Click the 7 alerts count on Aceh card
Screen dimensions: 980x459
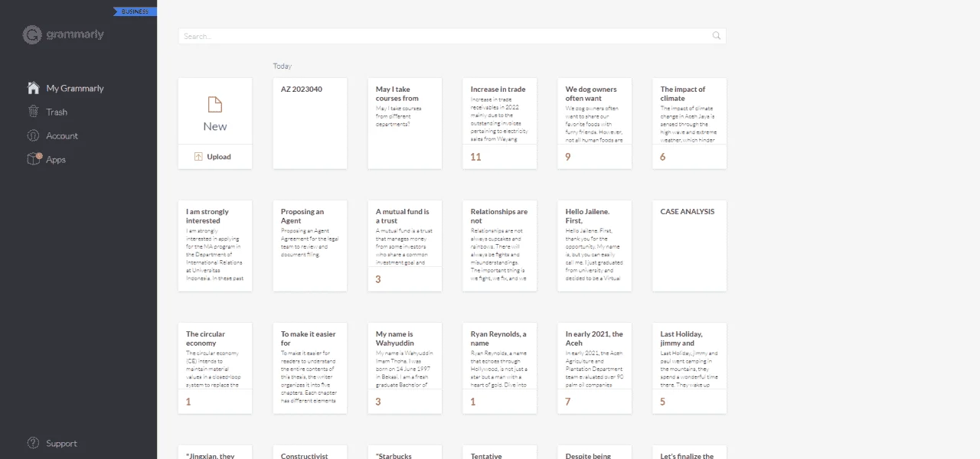pyautogui.click(x=568, y=402)
